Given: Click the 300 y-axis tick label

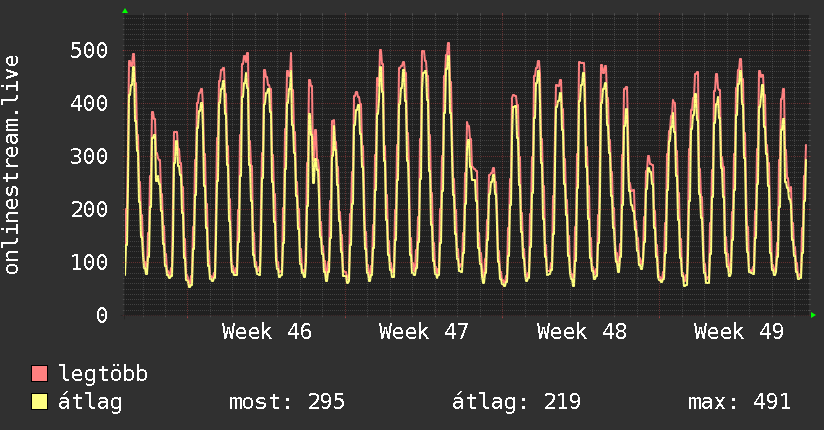Looking at the screenshot, I should [89, 156].
